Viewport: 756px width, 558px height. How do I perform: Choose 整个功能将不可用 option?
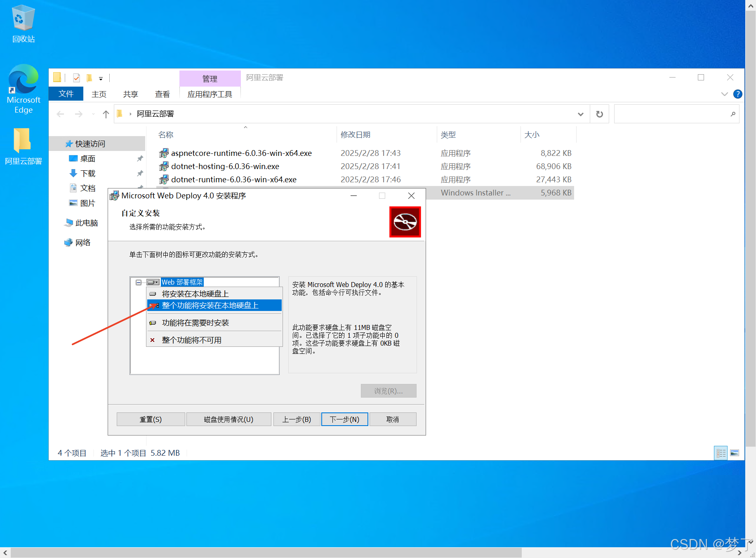[214, 340]
